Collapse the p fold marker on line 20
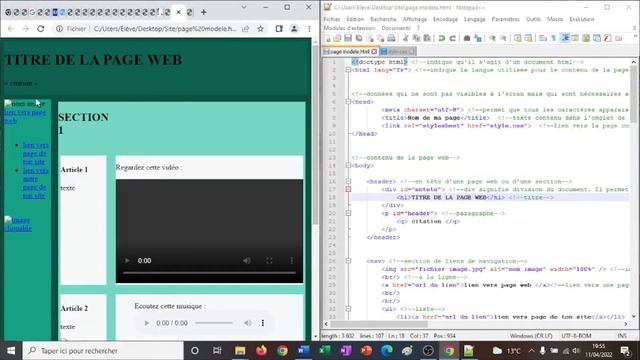Image resolution: width=640 pixels, height=360 pixels. point(348,213)
